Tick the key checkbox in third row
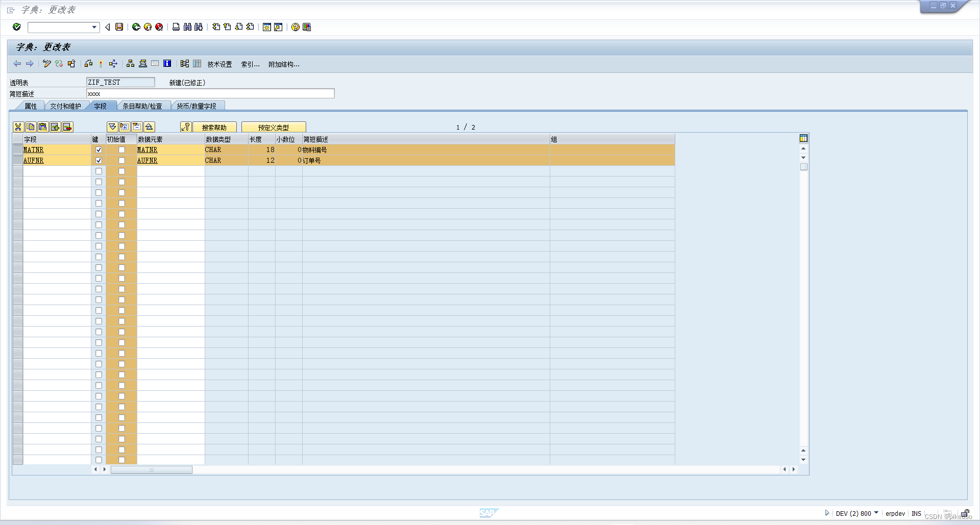Viewport: 980px width, 525px height. click(x=99, y=171)
